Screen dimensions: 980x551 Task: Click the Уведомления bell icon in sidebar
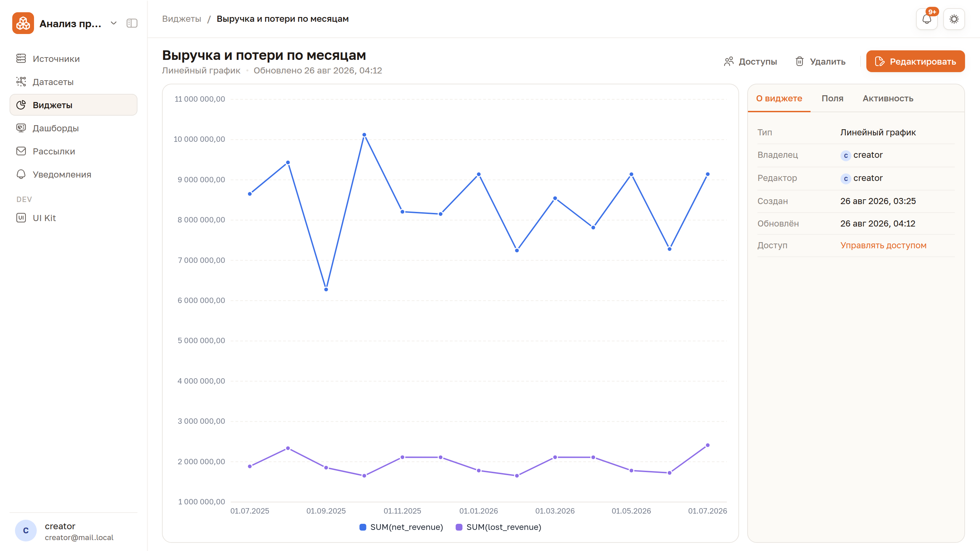click(21, 174)
